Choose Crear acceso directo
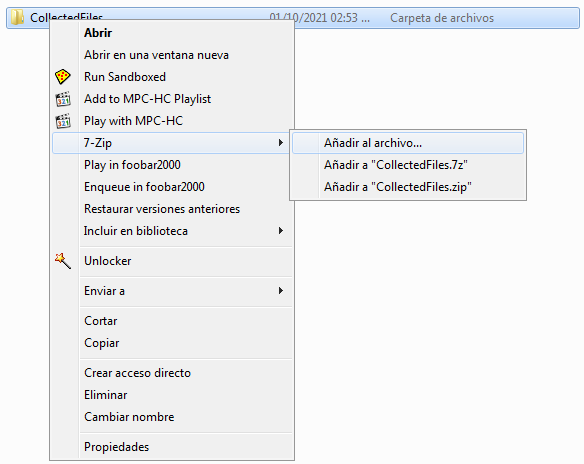The height and width of the screenshot is (464, 584). (137, 373)
